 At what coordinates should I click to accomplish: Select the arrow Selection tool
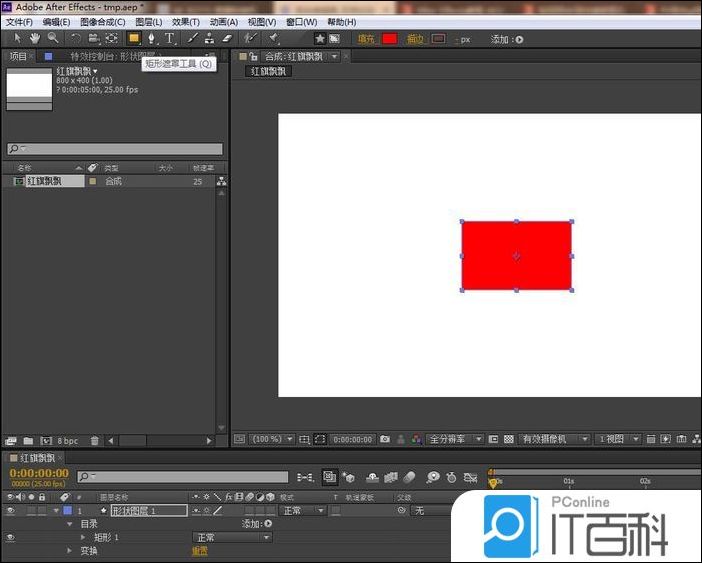18,39
